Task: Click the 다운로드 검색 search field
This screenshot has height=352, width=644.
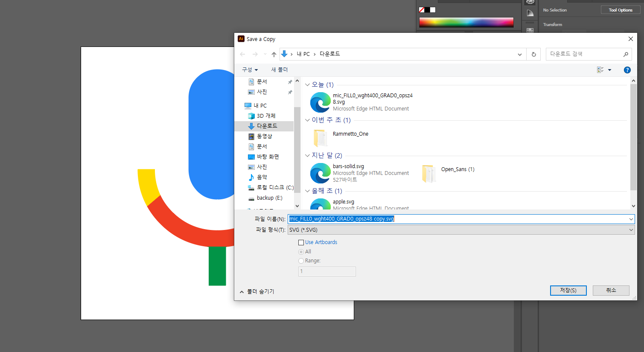Action: [584, 54]
